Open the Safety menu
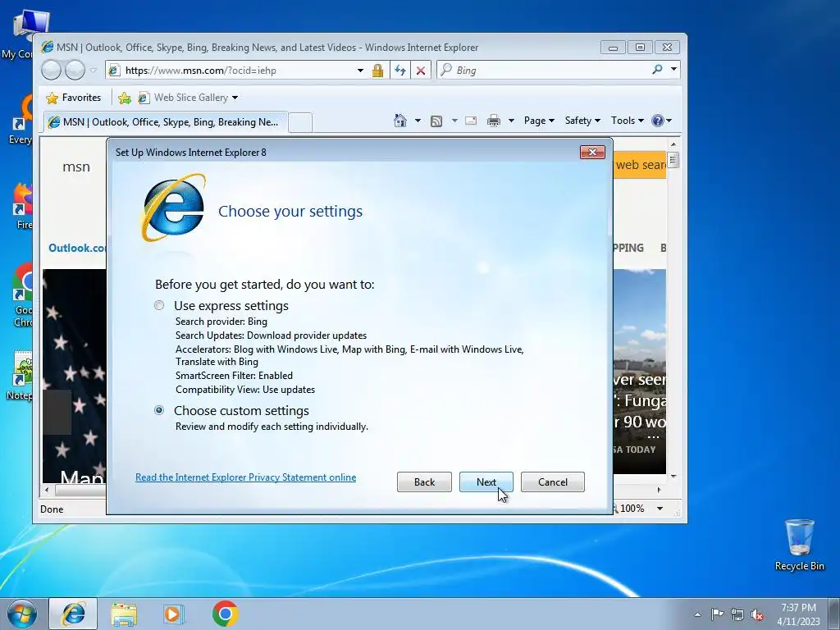The width and height of the screenshot is (840, 630). (x=583, y=121)
